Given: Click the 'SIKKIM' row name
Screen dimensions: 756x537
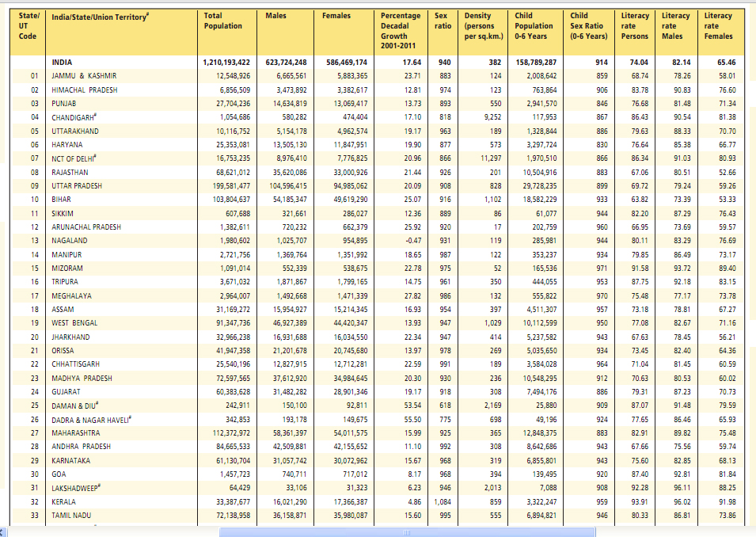Looking at the screenshot, I should (x=63, y=213).
